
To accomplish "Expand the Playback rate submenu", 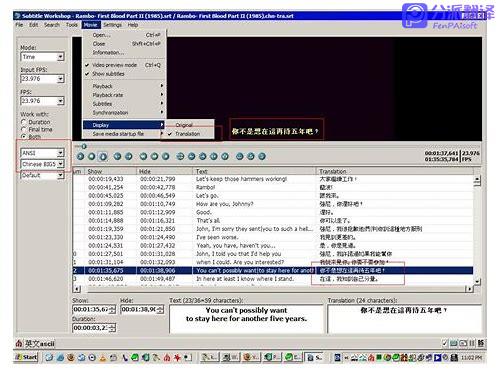I will (123, 95).
